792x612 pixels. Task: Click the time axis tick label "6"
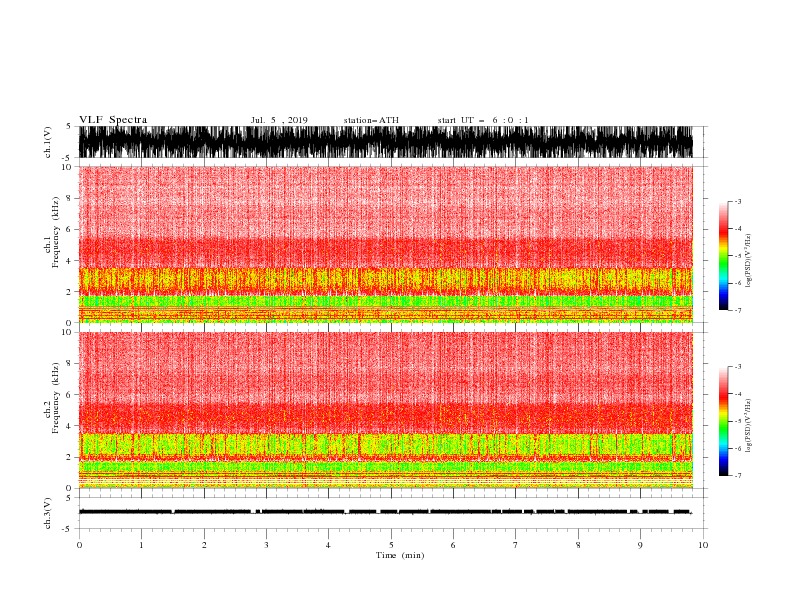(453, 545)
